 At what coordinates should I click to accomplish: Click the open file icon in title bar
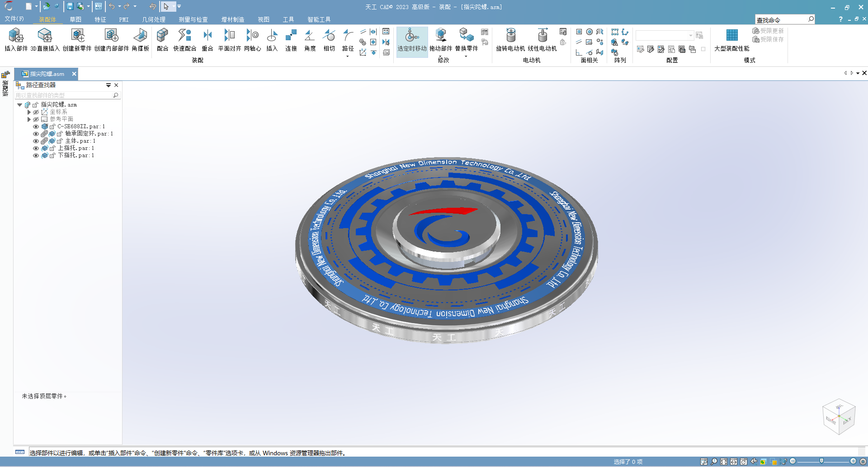tap(47, 6)
